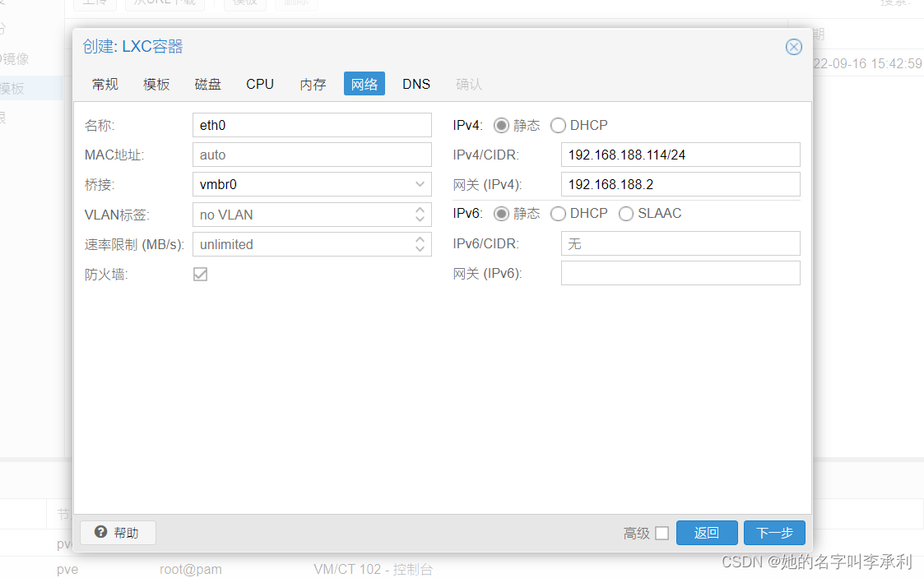Switch to the 内存 tab
This screenshot has width=924, height=578.
(x=313, y=84)
